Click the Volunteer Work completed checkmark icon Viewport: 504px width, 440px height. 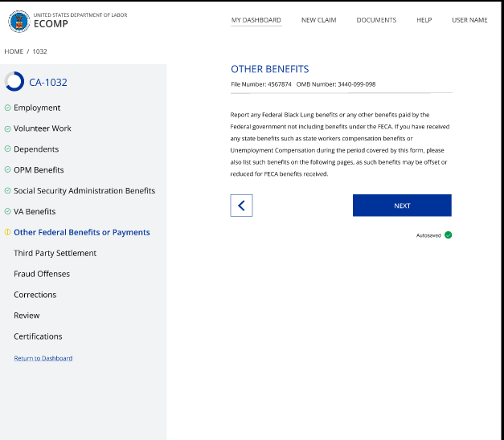pos(7,128)
